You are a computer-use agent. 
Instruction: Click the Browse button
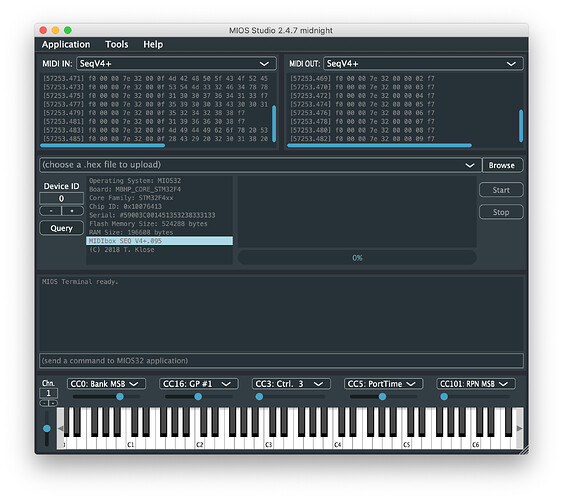(x=502, y=165)
